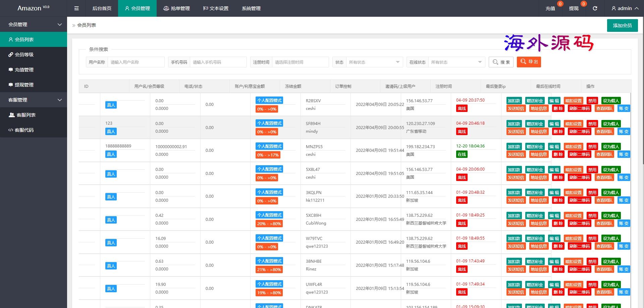Click 个人配置模式 tag in the MNZPS5 row
Screen dimensions: 644x308
(x=269, y=146)
